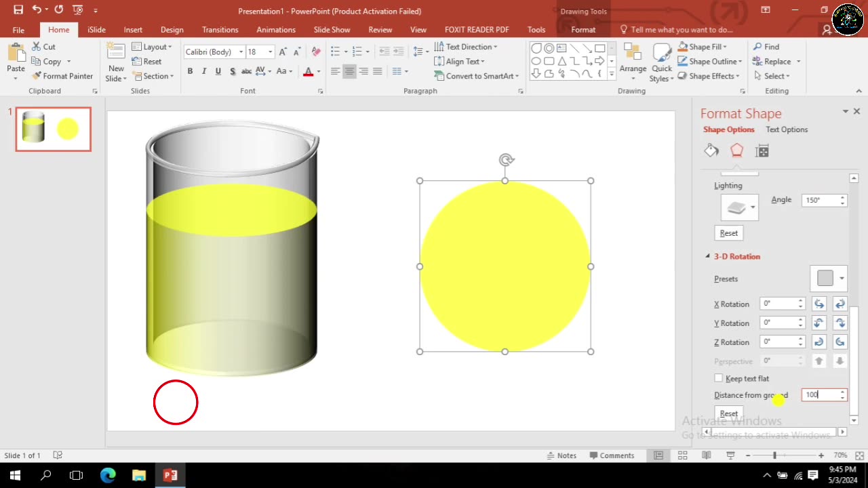Rotate X left using arrow icon

[x=819, y=304]
